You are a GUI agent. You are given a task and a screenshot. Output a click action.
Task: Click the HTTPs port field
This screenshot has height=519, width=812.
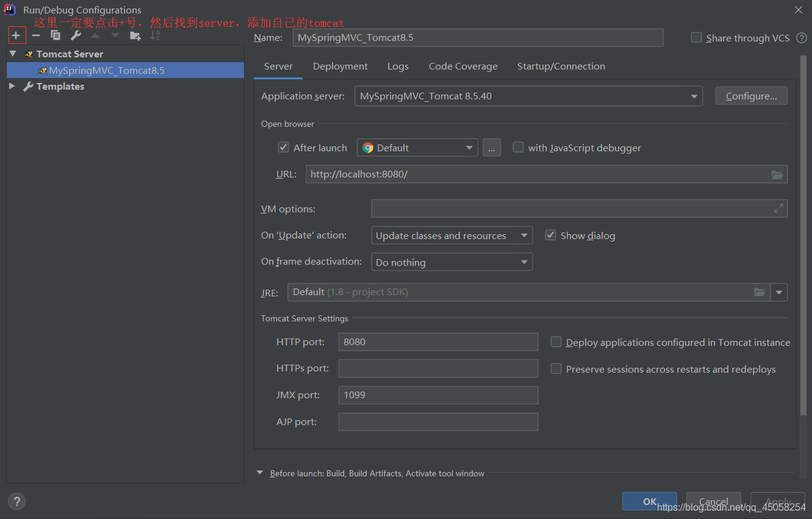point(438,368)
